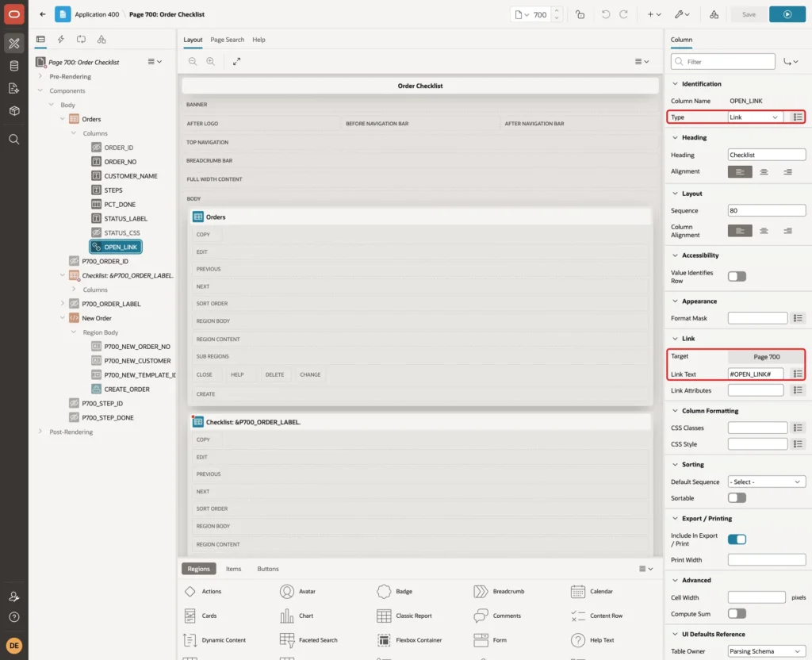Turn off Include In Export / Print
The height and width of the screenshot is (660, 812).
tap(737, 539)
